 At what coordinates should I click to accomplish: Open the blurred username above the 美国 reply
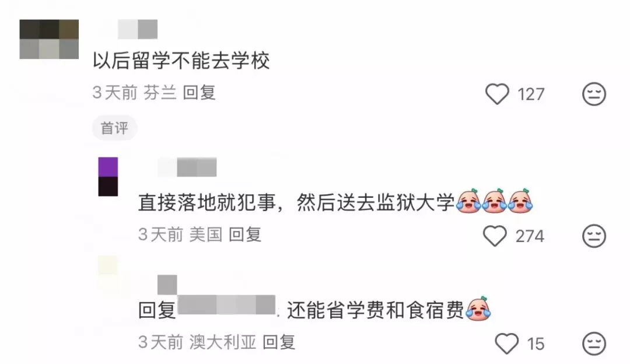pyautogui.click(x=187, y=167)
